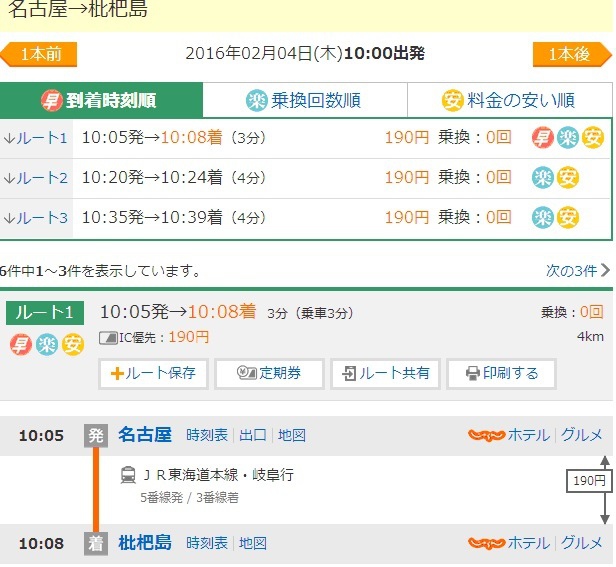Click the じゃらん logo in 枇杷島 row
This screenshot has height=567, width=616.
pyautogui.click(x=486, y=543)
